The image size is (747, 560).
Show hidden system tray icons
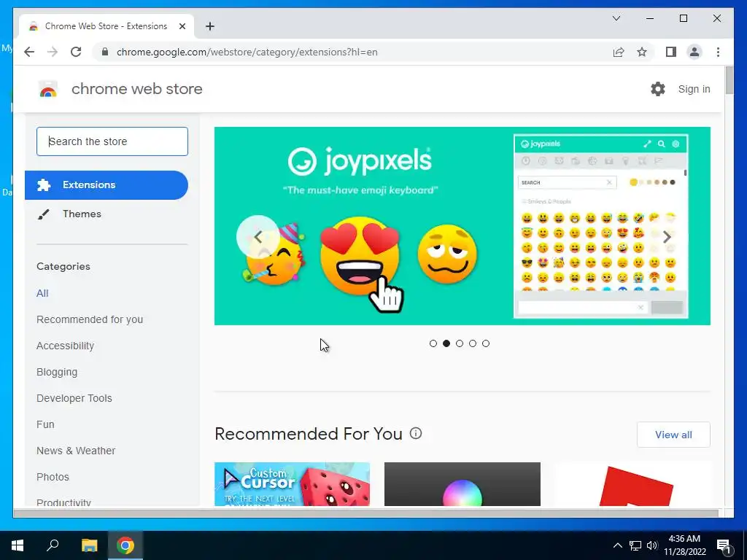coord(617,545)
